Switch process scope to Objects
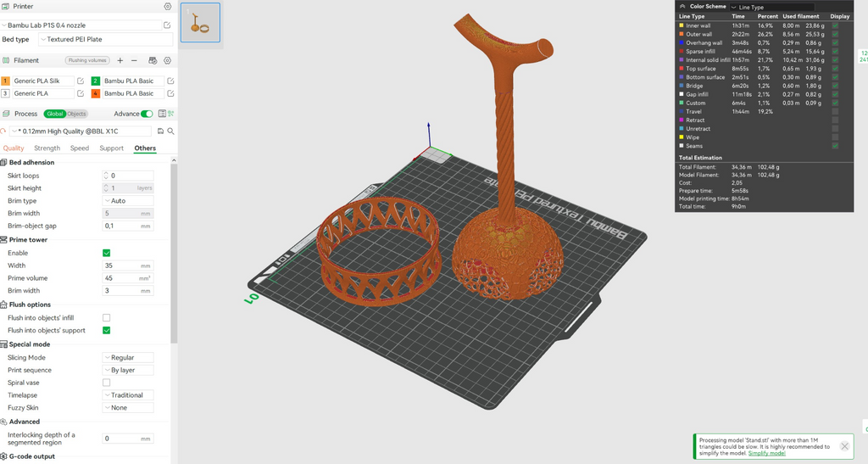The height and width of the screenshot is (464, 868). [77, 114]
